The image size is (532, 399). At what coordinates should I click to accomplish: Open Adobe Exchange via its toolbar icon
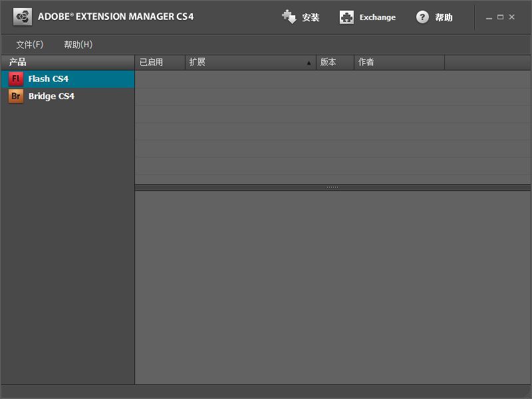pos(346,17)
